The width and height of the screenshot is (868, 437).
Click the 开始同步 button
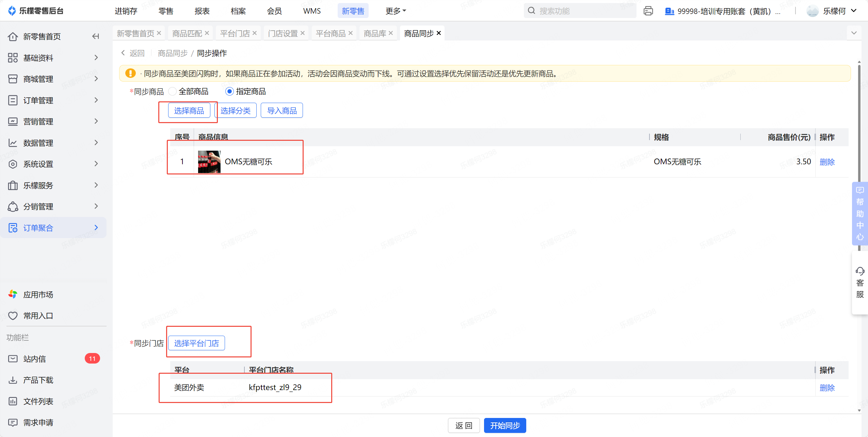[x=505, y=425]
